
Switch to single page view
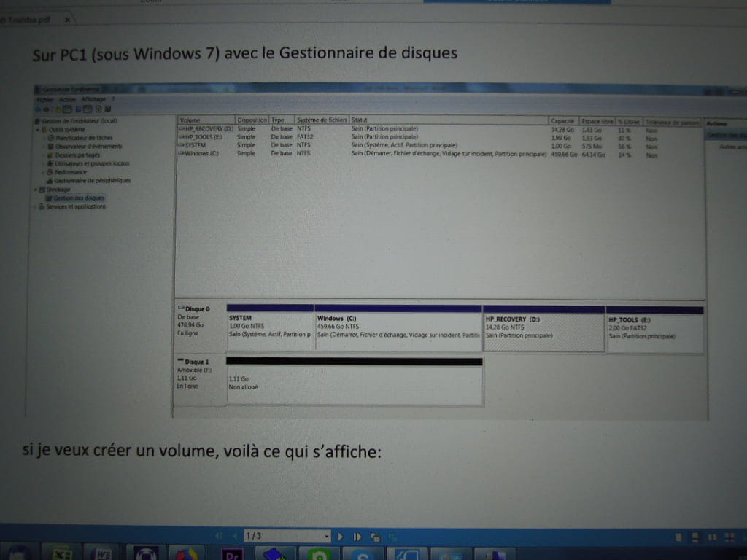click(678, 537)
